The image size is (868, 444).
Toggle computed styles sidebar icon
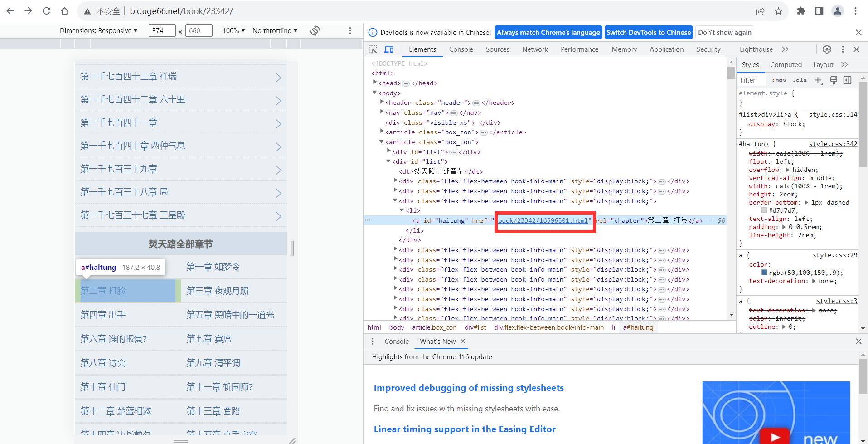[847, 80]
